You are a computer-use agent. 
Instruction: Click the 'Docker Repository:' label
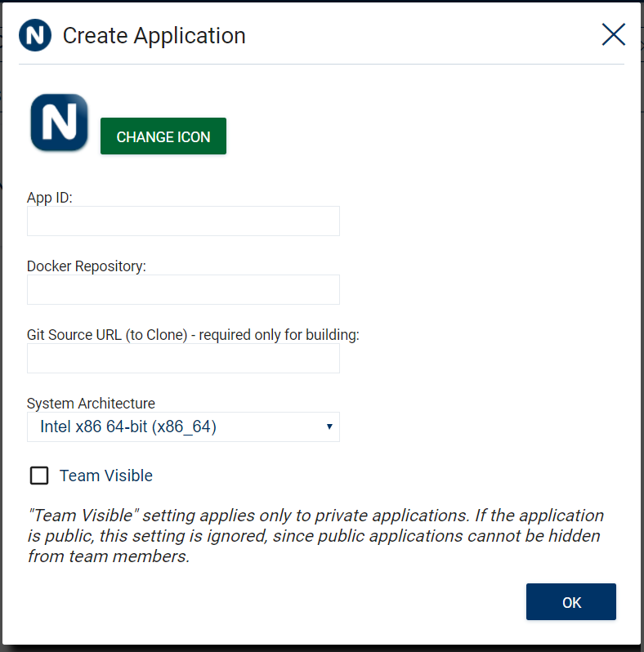click(x=87, y=266)
